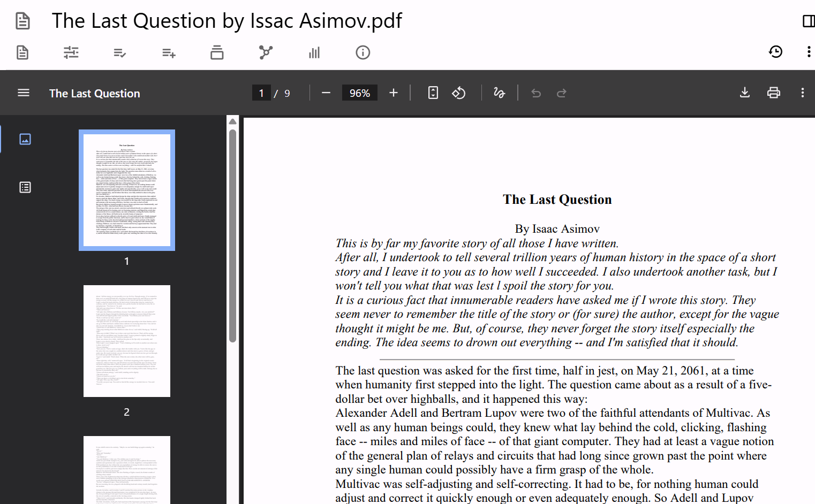The height and width of the screenshot is (504, 815).
Task: Click the page number input field
Action: coord(261,93)
